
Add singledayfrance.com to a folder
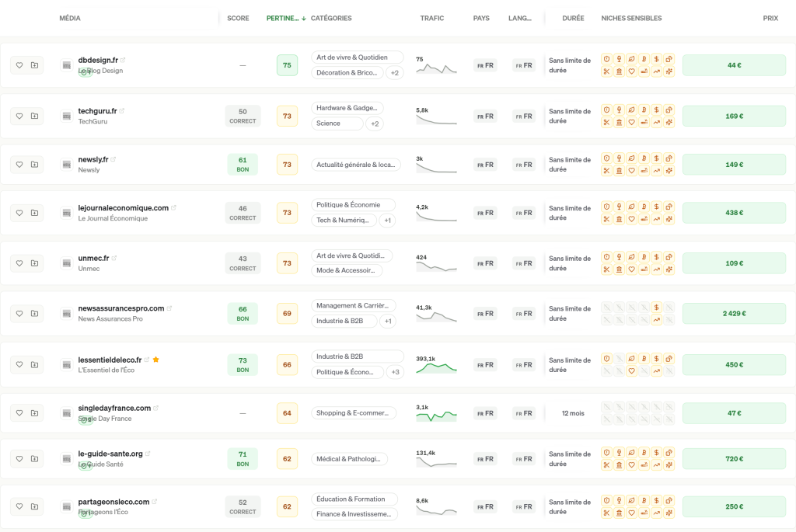click(x=34, y=413)
